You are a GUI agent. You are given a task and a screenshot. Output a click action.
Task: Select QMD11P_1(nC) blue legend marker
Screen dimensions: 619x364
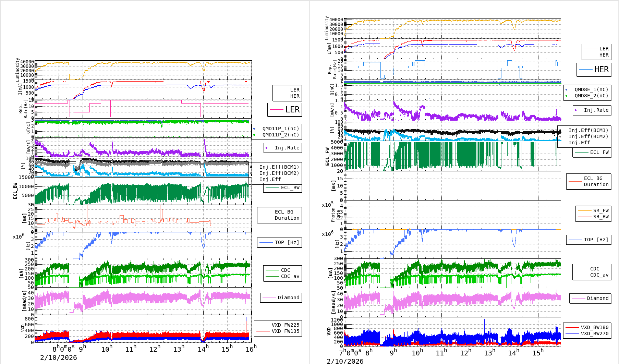click(254, 129)
